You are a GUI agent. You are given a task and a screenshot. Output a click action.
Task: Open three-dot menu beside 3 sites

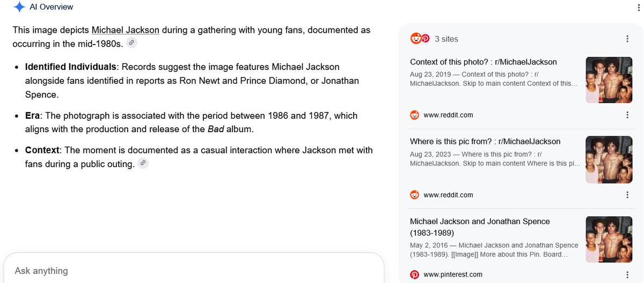pos(627,39)
